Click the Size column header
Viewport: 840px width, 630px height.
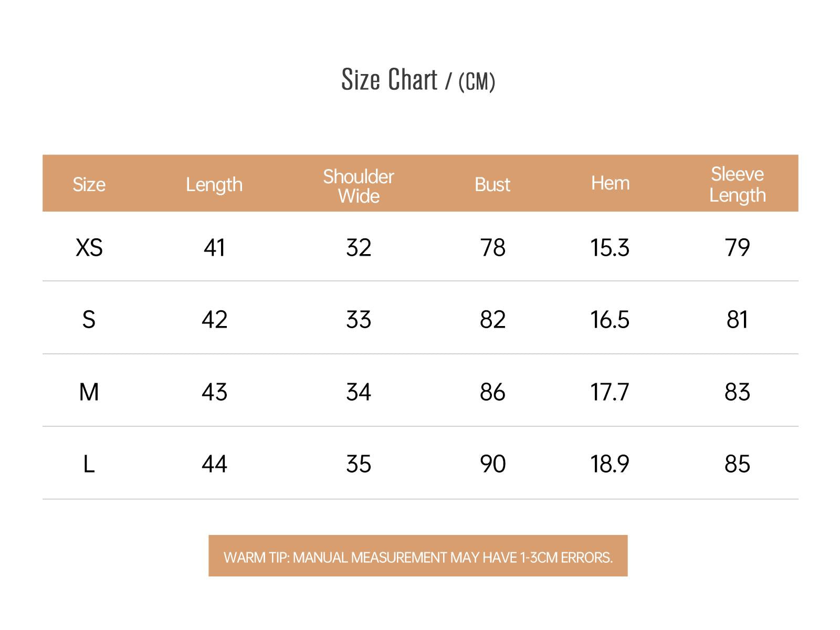point(89,184)
